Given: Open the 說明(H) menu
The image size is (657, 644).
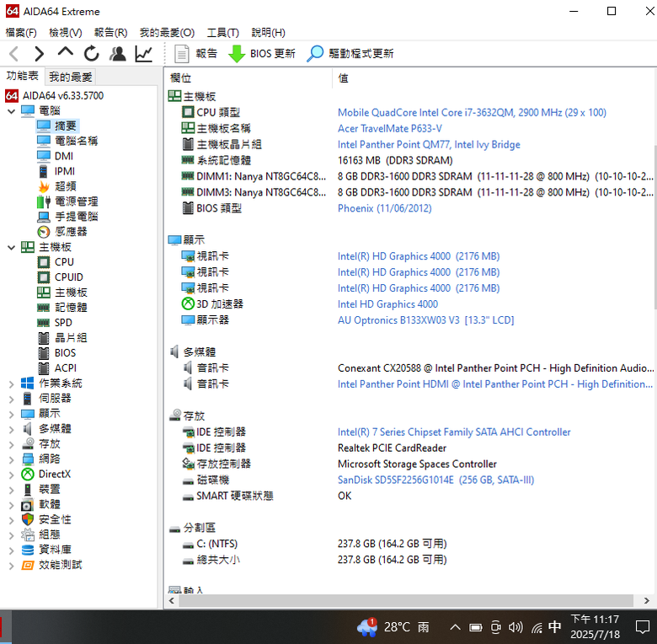Looking at the screenshot, I should point(268,32).
